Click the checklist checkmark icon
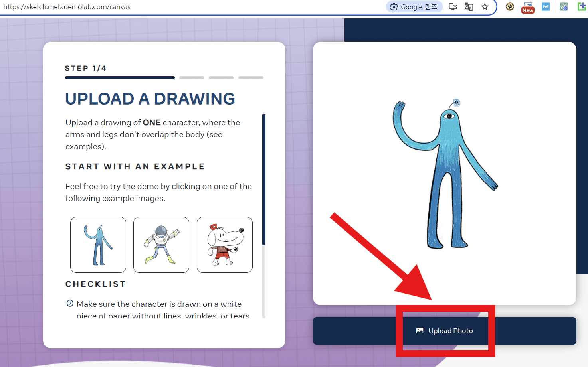Screen dimensions: 588x367 70,303
